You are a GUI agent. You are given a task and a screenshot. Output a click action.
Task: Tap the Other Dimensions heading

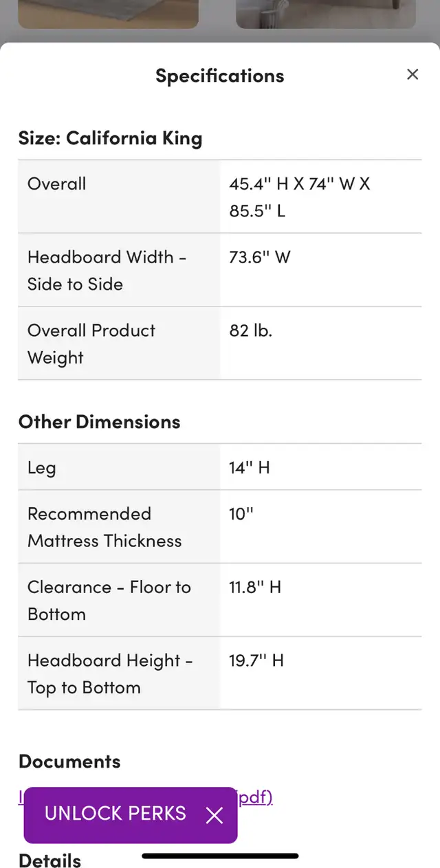[x=99, y=422]
